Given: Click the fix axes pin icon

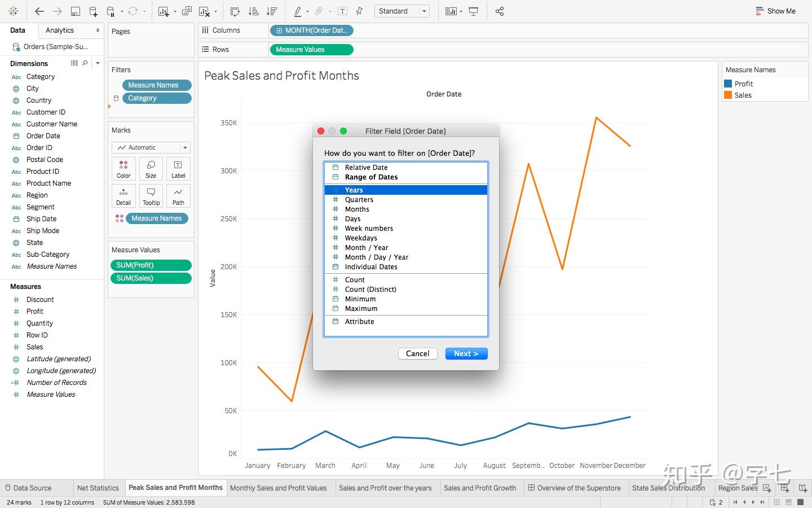Looking at the screenshot, I should 359,11.
